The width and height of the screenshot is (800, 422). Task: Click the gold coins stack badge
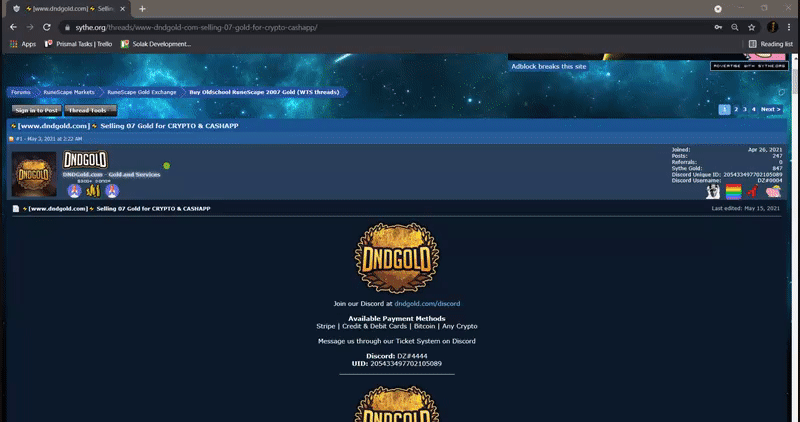(93, 191)
